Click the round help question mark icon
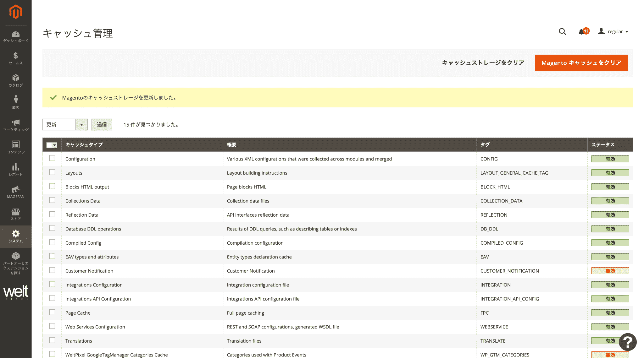Screen dimensions: 644x358 pos(628,342)
